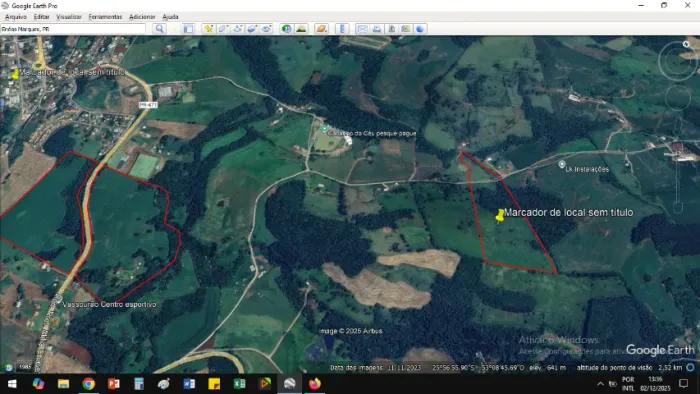Click the altitude 2,52 km status text

(x=629, y=368)
